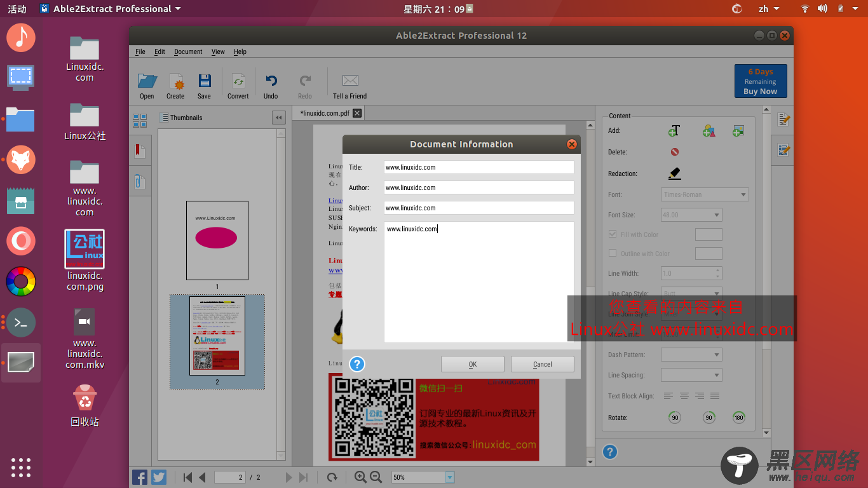This screenshot has height=488, width=868.
Task: Click the Open folder toolbar icon
Action: 147,81
